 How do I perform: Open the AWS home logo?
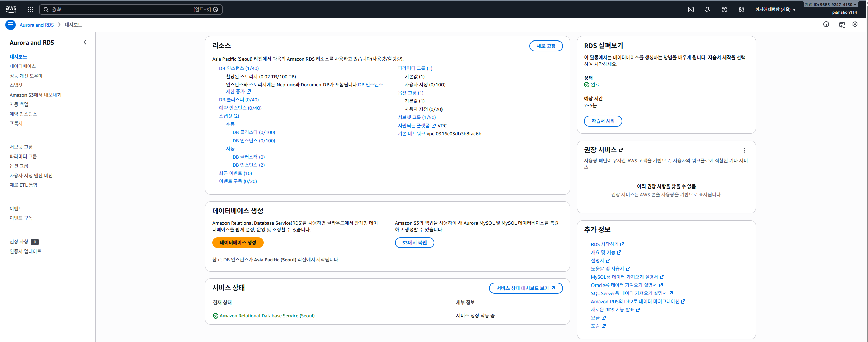coord(11,10)
